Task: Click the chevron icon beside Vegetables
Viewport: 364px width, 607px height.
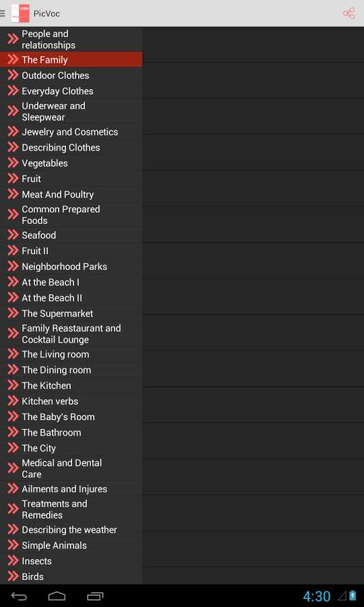Action: pyautogui.click(x=13, y=163)
